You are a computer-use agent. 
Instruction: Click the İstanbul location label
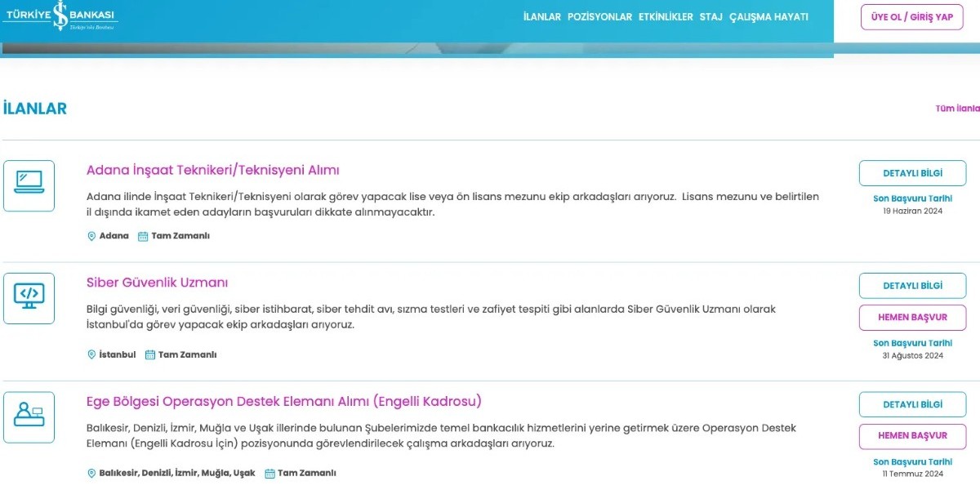coord(118,354)
